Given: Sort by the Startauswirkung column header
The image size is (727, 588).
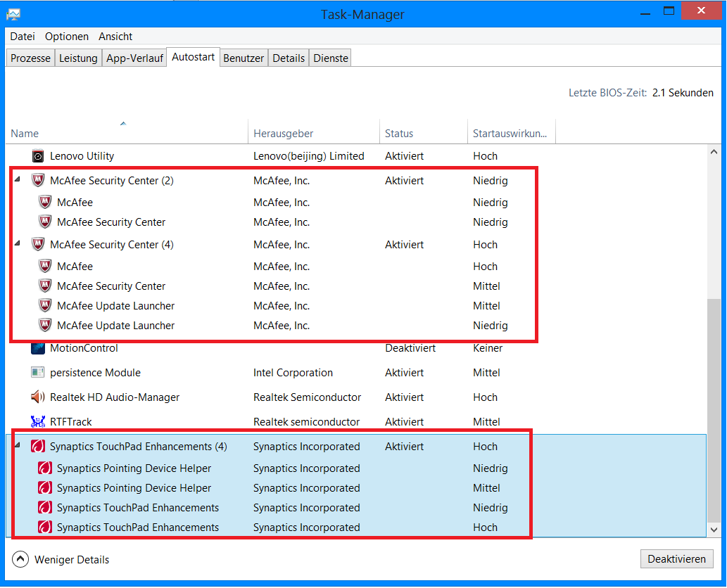Looking at the screenshot, I should tap(512, 133).
